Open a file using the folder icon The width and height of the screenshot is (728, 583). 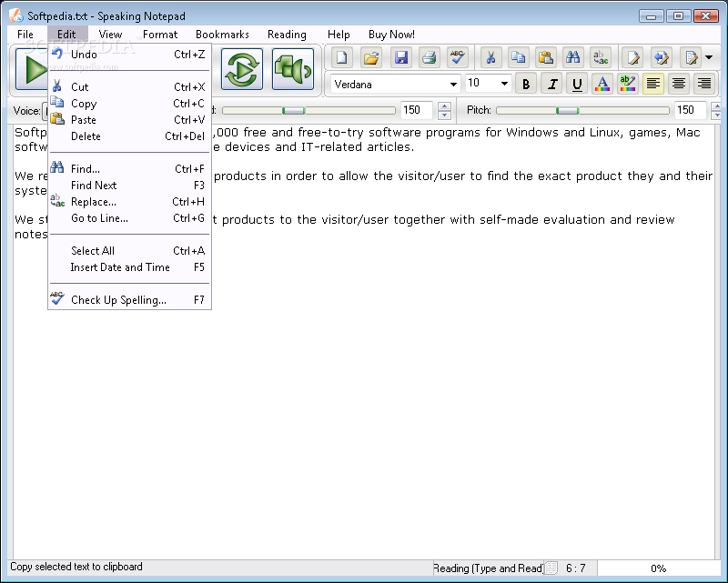371,57
